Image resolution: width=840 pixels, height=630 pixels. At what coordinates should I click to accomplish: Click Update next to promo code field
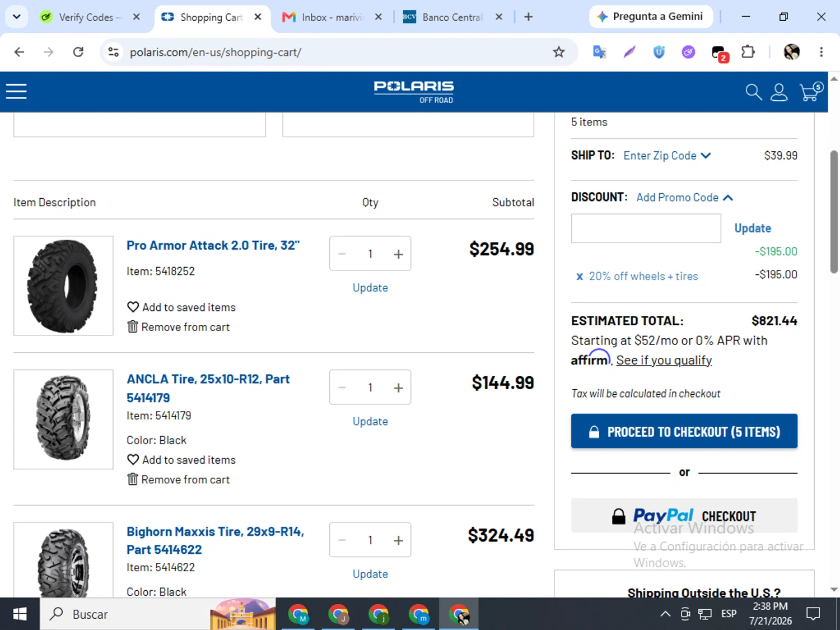coord(753,228)
